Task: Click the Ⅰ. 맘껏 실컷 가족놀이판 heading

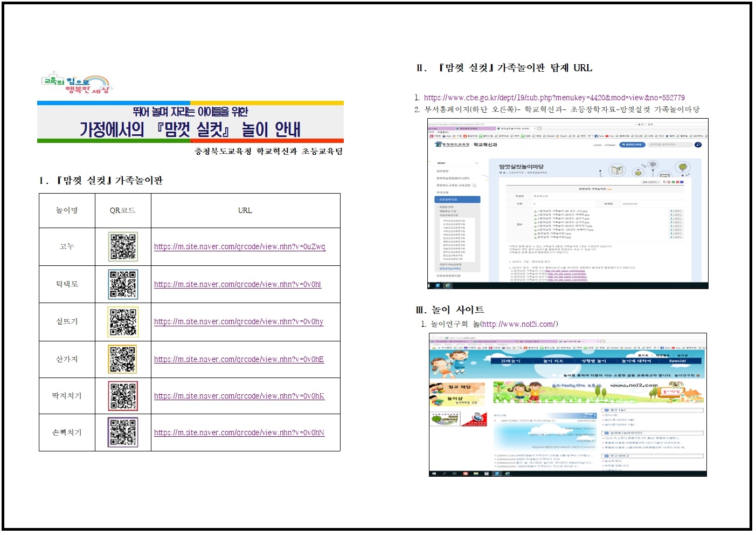Action: click(101, 180)
